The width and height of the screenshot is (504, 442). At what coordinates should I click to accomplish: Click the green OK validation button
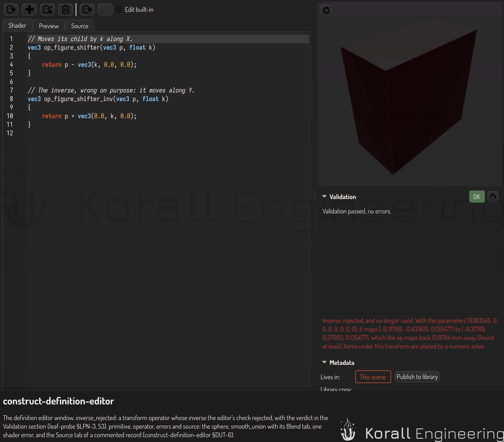(477, 197)
